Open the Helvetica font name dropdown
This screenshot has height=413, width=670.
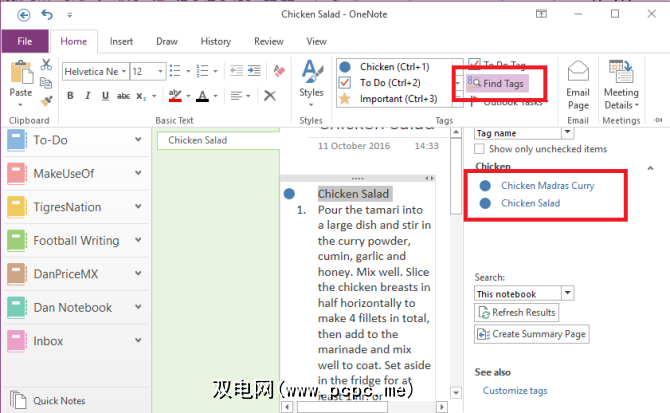(123, 71)
